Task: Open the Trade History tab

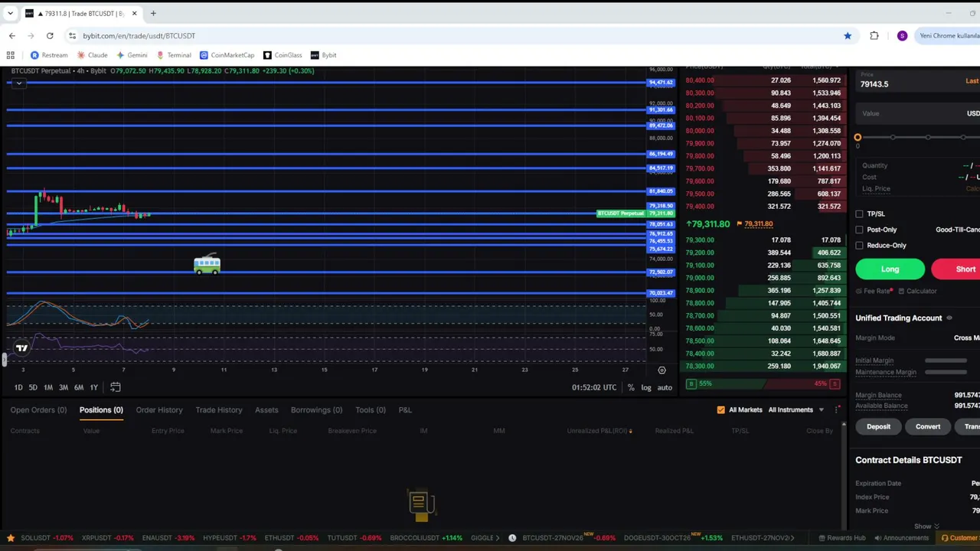Action: (218, 409)
